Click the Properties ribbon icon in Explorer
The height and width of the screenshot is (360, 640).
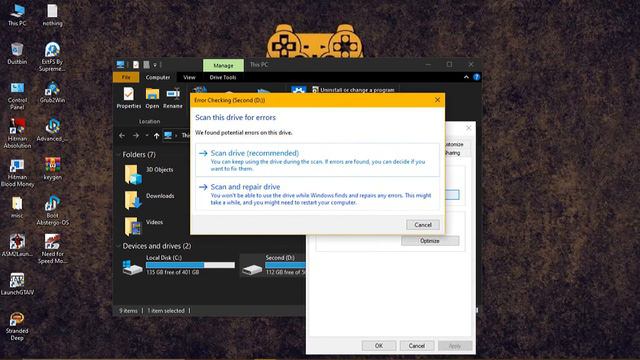(129, 98)
